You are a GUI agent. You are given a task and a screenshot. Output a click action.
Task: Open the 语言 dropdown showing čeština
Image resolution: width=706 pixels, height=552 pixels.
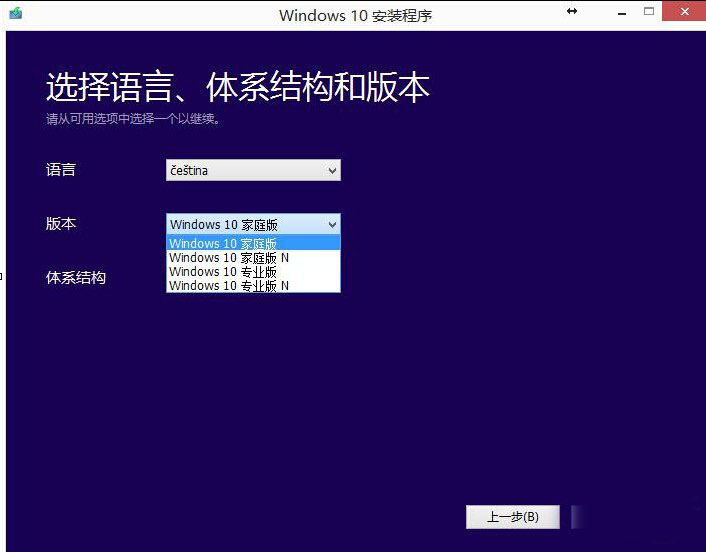[x=253, y=170]
